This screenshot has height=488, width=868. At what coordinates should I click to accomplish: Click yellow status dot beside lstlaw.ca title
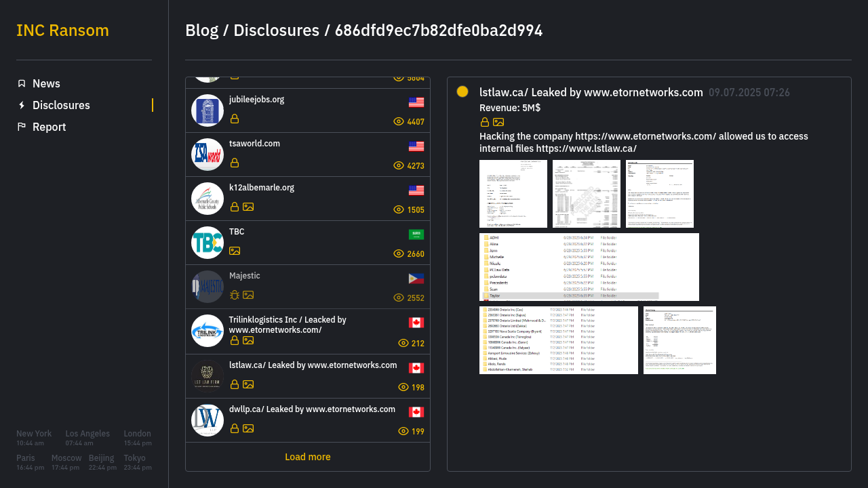[462, 91]
